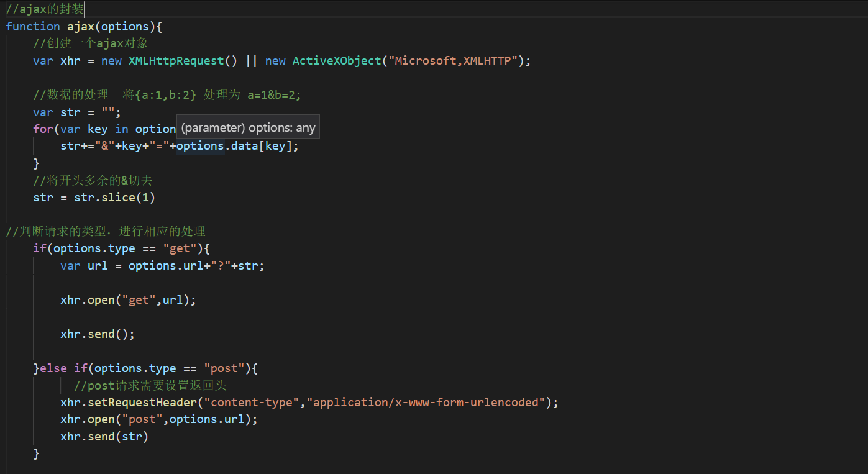Click the line xhr.open("get",url);
The image size is (868, 474).
pos(128,300)
